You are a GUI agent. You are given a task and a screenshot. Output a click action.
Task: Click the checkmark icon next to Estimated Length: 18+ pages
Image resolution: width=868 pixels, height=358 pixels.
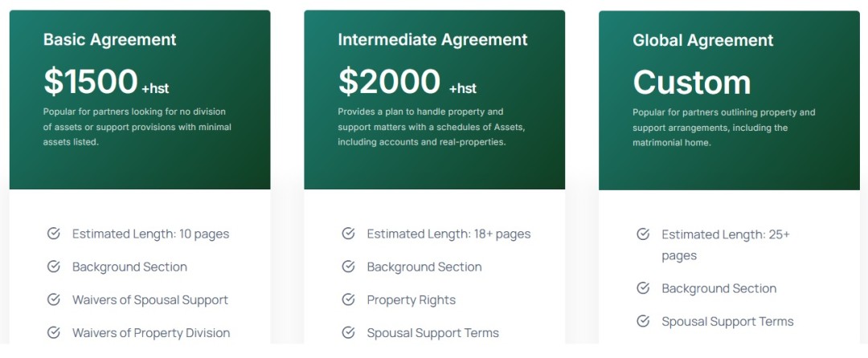point(348,233)
